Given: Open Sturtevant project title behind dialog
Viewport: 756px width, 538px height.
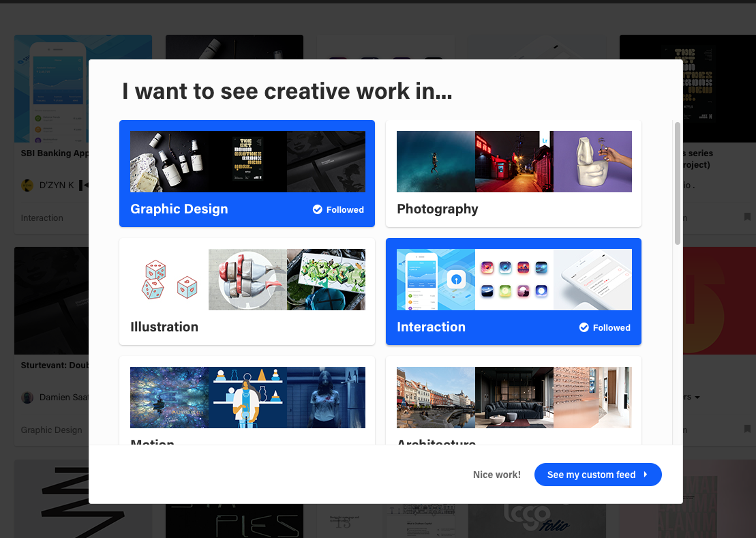Looking at the screenshot, I should (55, 365).
